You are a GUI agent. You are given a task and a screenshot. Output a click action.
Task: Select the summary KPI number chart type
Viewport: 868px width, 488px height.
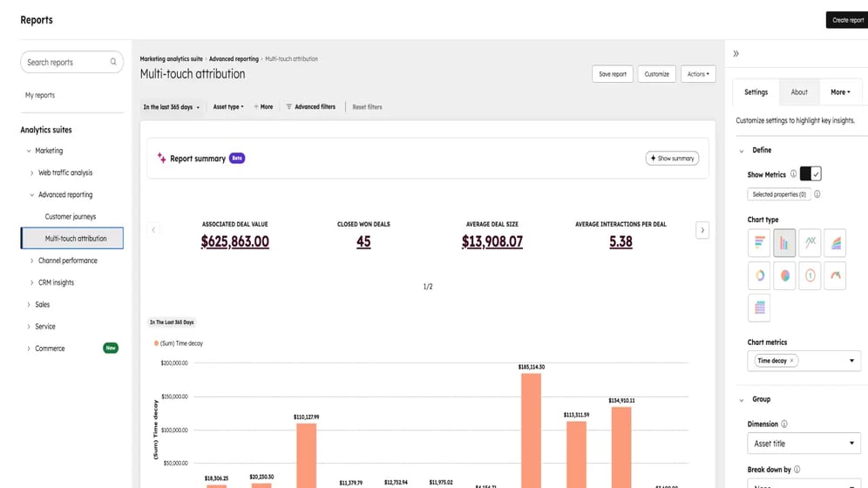pyautogui.click(x=810, y=275)
